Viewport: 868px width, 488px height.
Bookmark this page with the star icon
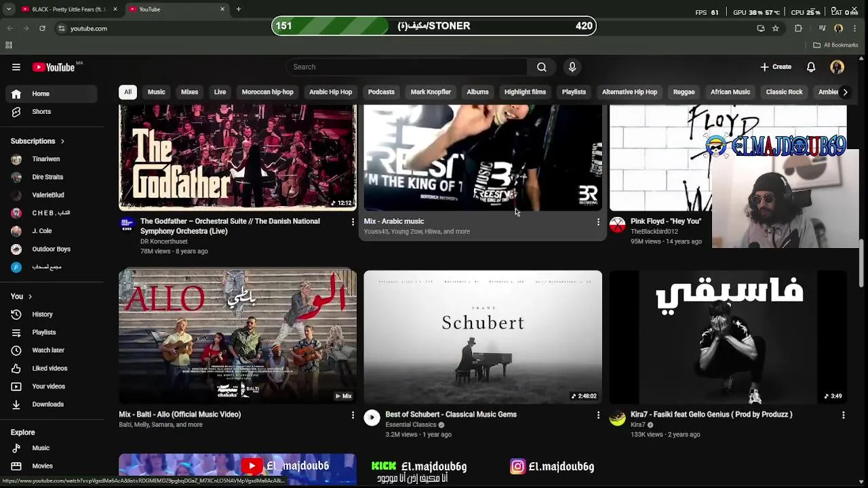[775, 28]
